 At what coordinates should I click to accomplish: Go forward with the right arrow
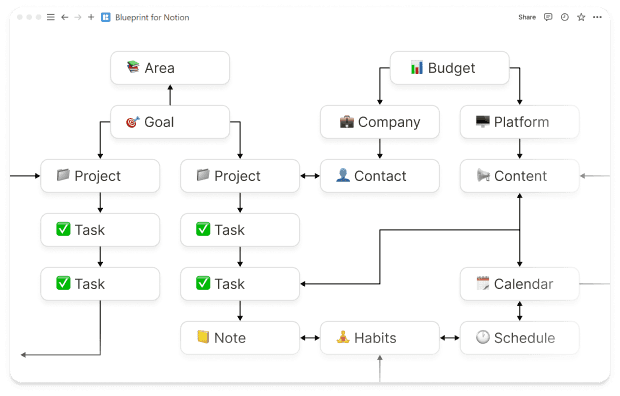pyautogui.click(x=78, y=17)
